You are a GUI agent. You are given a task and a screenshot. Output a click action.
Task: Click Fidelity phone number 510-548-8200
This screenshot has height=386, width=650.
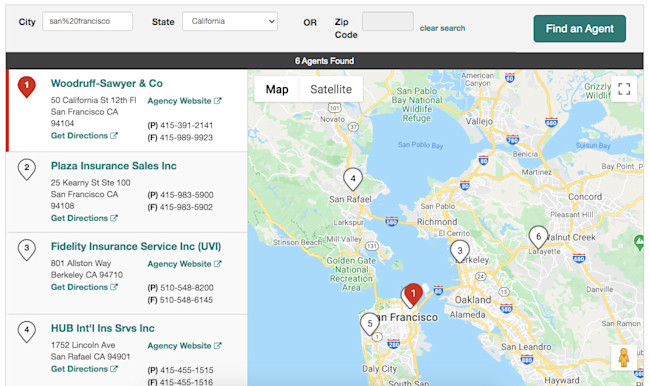[187, 288]
